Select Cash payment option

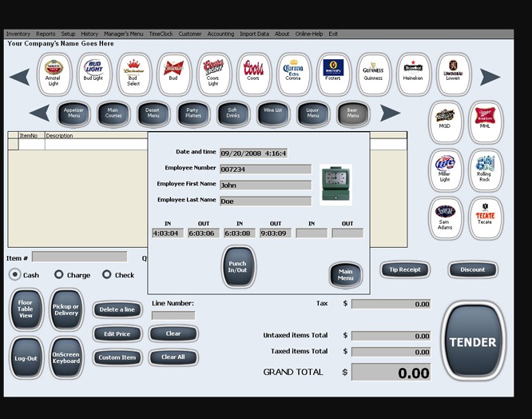point(14,274)
